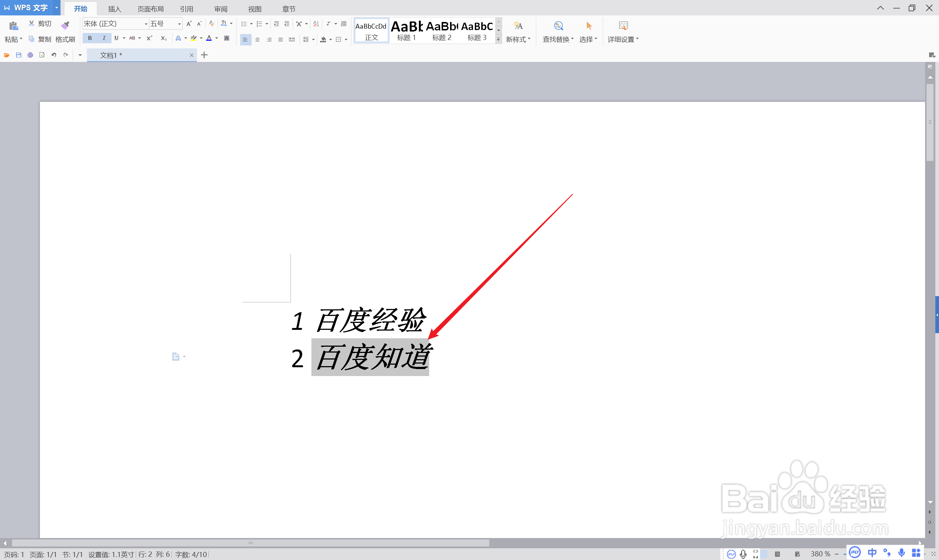Toggle character shading A icon
The image size is (939, 560).
click(x=227, y=38)
